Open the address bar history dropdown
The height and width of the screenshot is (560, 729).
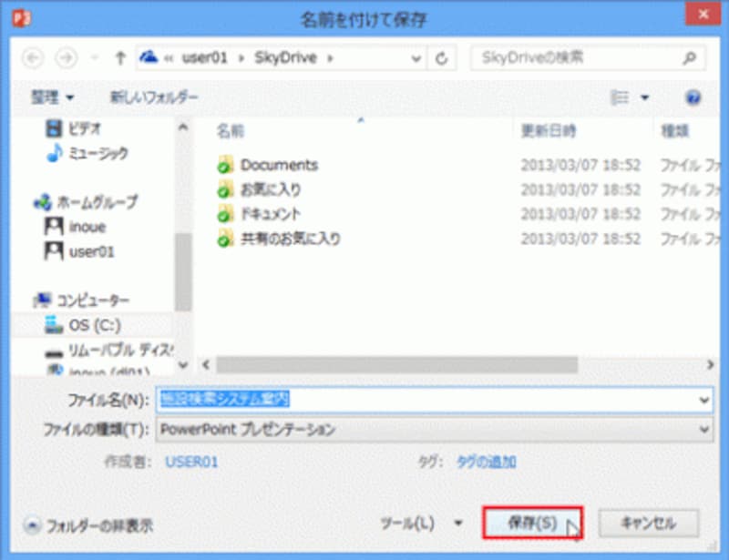[416, 58]
